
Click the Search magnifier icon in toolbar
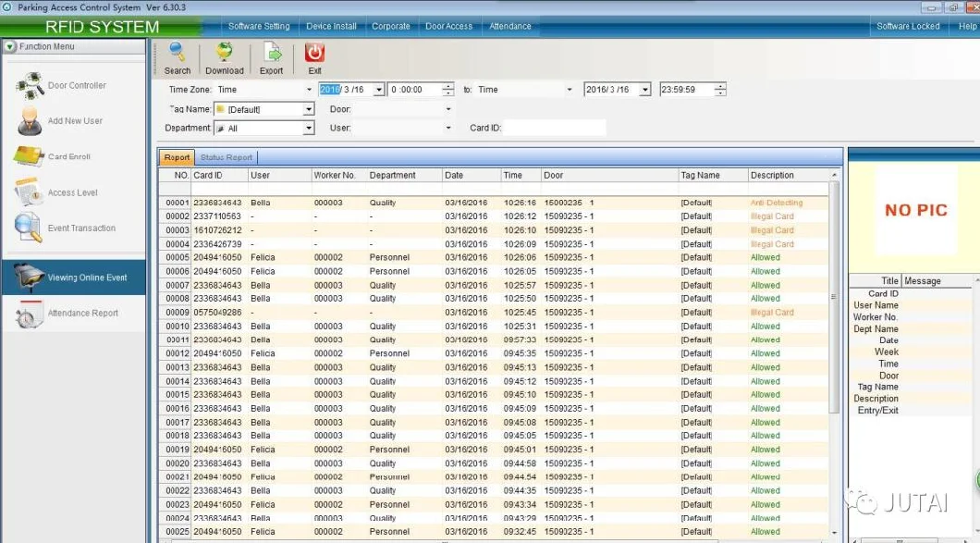click(177, 52)
